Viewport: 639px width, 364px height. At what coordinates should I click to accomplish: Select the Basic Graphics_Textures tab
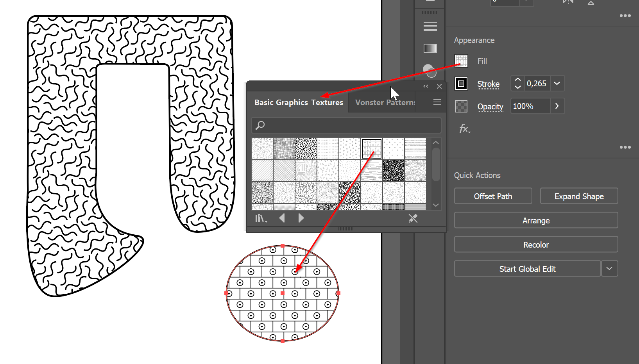(299, 102)
